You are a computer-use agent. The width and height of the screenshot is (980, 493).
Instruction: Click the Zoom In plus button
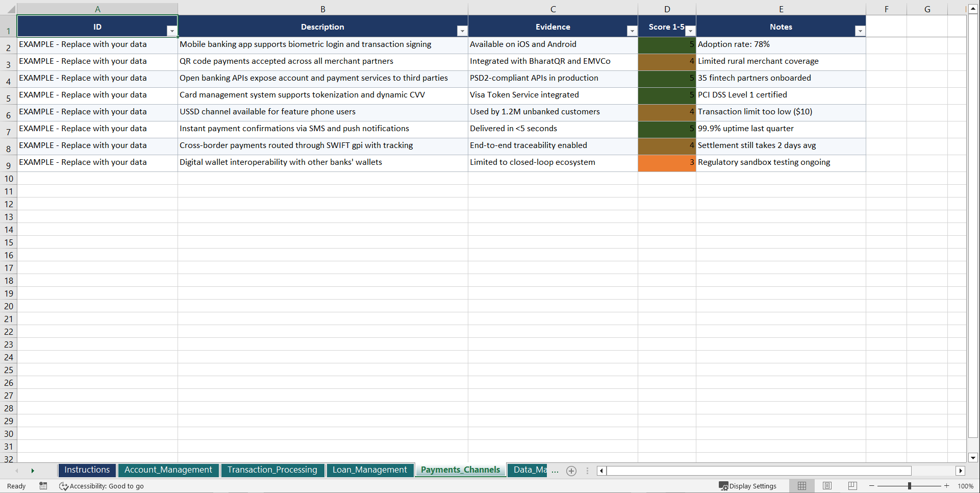pyautogui.click(x=946, y=486)
